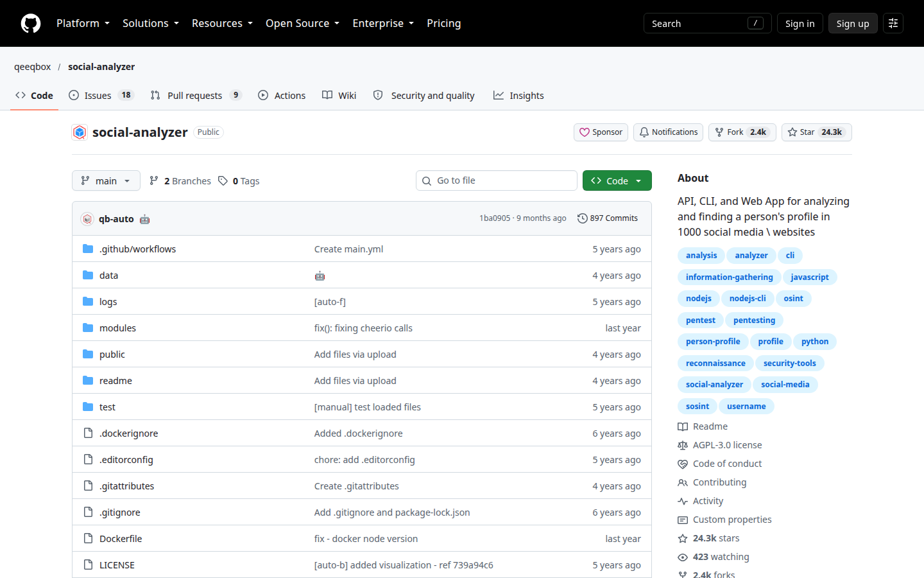Open the Security and quality tab
924x578 pixels.
424,95
